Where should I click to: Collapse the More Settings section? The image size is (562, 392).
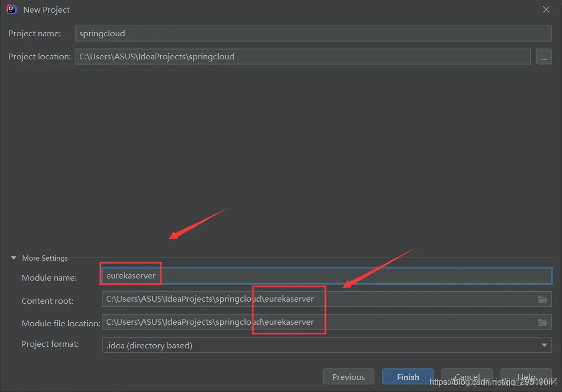point(14,258)
